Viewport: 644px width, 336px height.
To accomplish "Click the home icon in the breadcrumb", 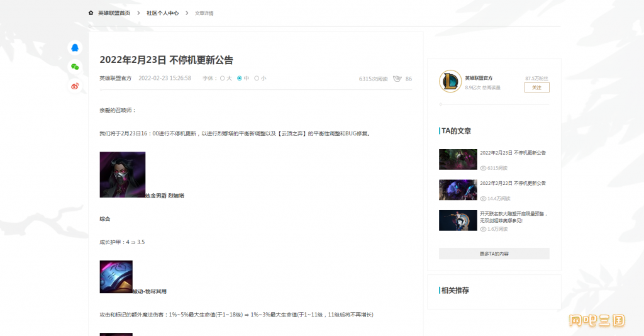I will pos(91,13).
